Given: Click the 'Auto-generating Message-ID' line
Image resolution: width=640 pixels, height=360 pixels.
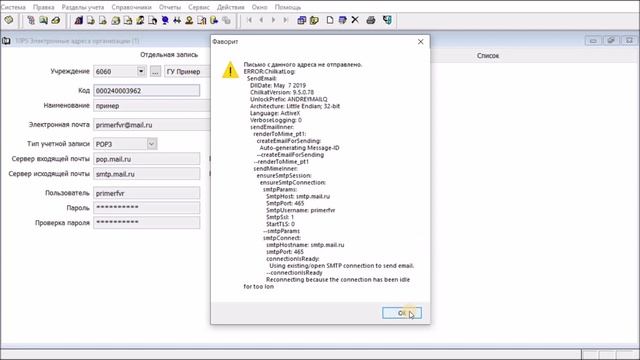Looking at the screenshot, I should click(299, 148).
